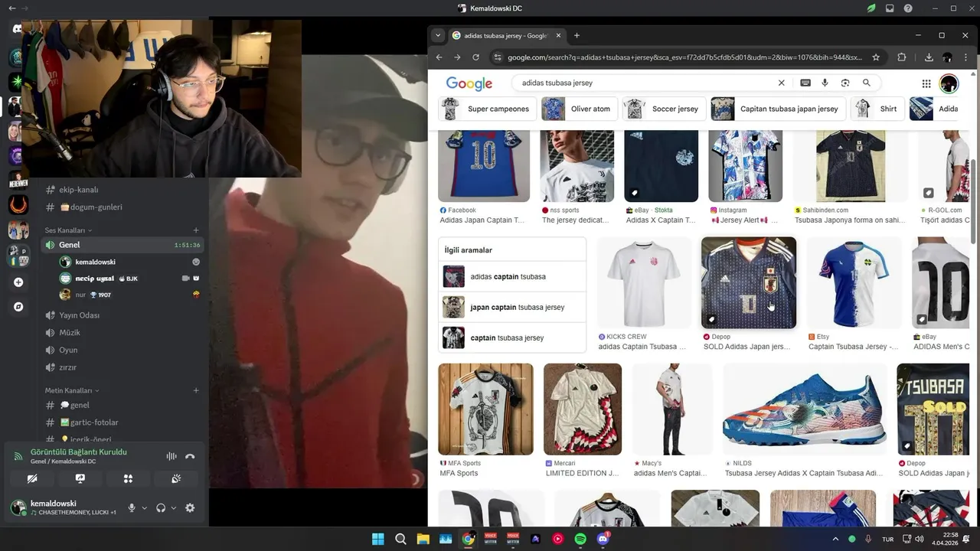Open the NILDS Tsubasa shoe image
Screen dimensions: 980x551
(805, 409)
